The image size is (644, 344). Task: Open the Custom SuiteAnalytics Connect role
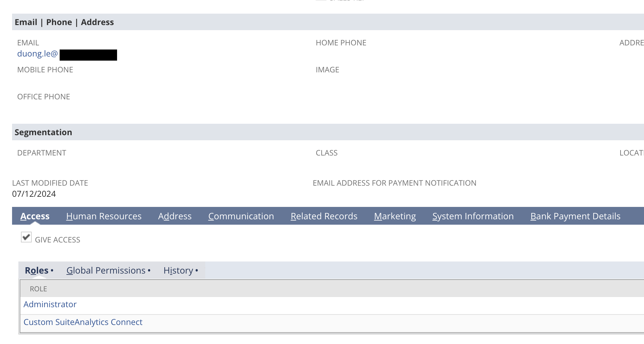click(83, 322)
